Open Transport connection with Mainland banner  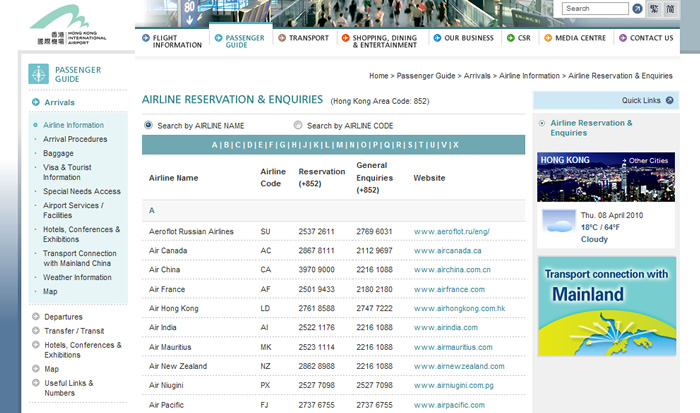coord(607,306)
